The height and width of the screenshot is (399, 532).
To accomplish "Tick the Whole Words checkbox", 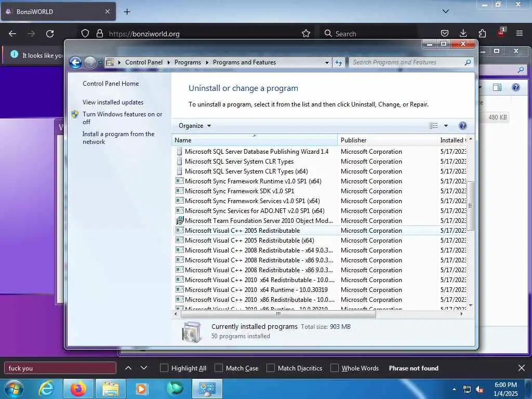I will point(335,368).
